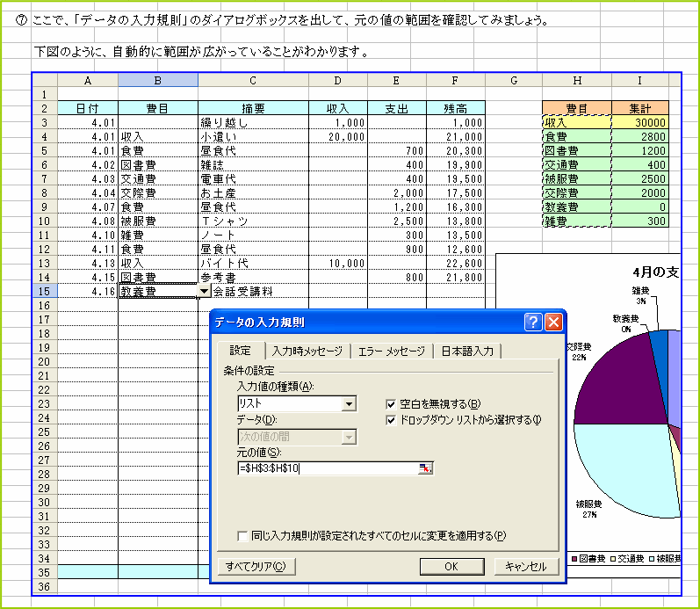Open the disabled データ dropdown 次の値の間
The width and height of the screenshot is (700, 609).
pyautogui.click(x=349, y=437)
